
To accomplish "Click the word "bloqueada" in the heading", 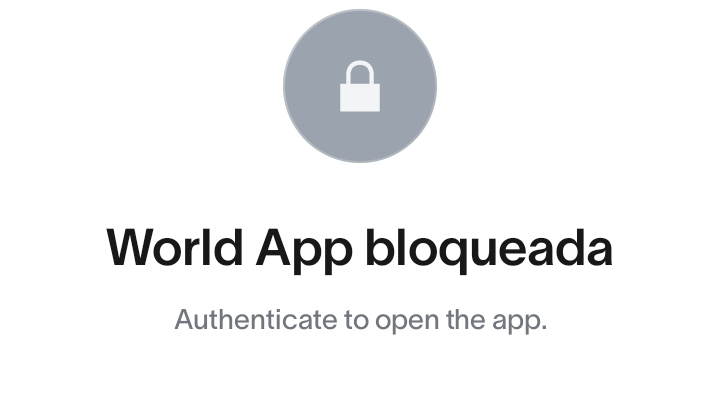I will [x=489, y=251].
